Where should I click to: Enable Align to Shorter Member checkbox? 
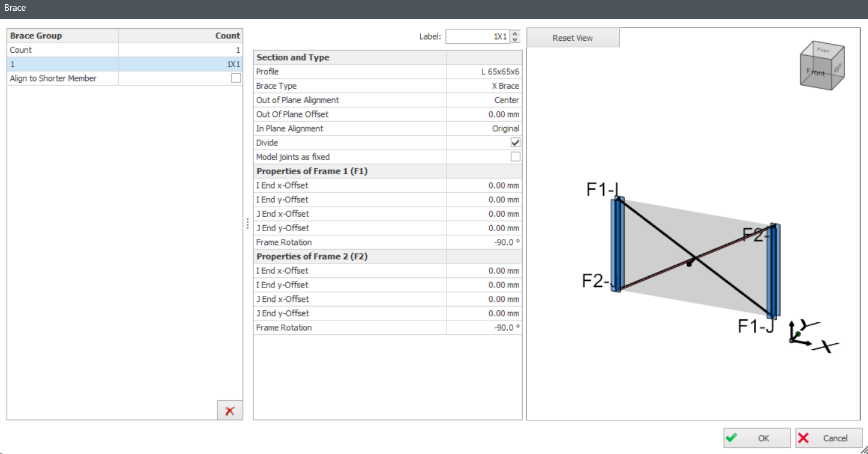pyautogui.click(x=236, y=78)
